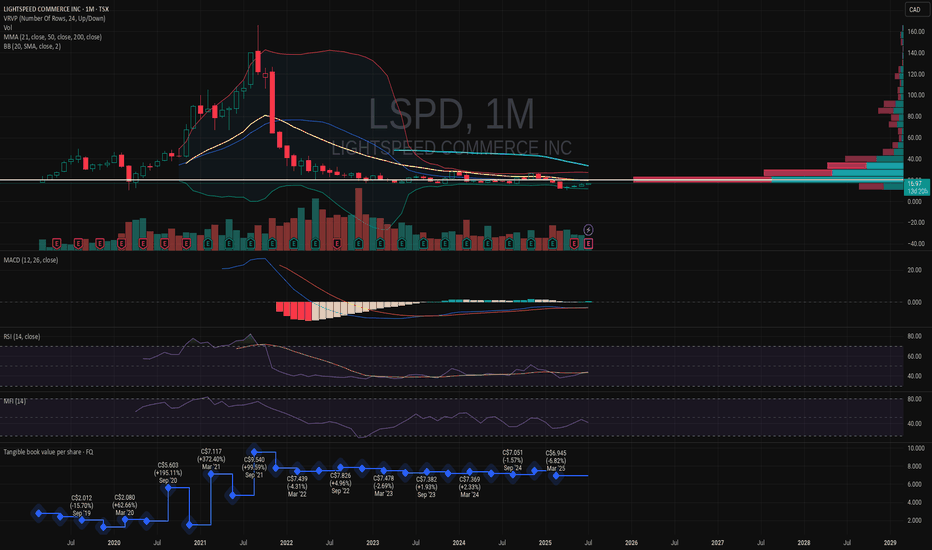The width and height of the screenshot is (932, 550).
Task: Click the 2029 label on the time axis
Action: click(x=890, y=542)
